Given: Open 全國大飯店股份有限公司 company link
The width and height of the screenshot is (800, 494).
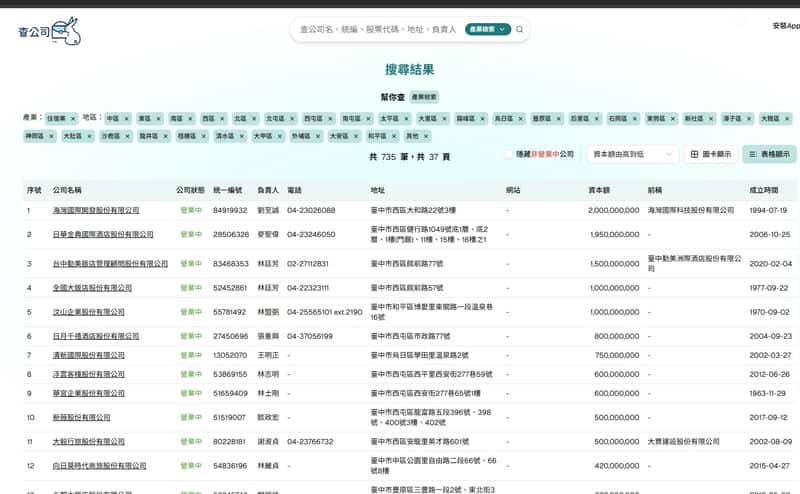Looking at the screenshot, I should (x=92, y=287).
